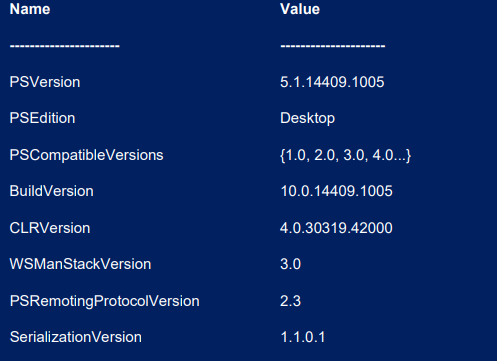Screen dimensions: 497x361
Task: Click the 4.0.30319.42000 CLR value
Action: 336,228
